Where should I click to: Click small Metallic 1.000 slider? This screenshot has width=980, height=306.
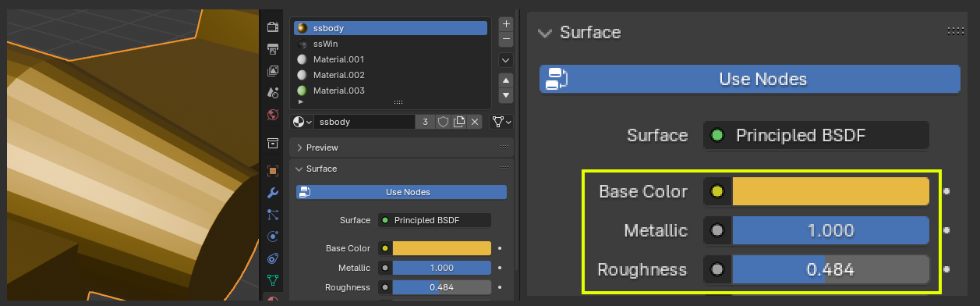pyautogui.click(x=441, y=268)
